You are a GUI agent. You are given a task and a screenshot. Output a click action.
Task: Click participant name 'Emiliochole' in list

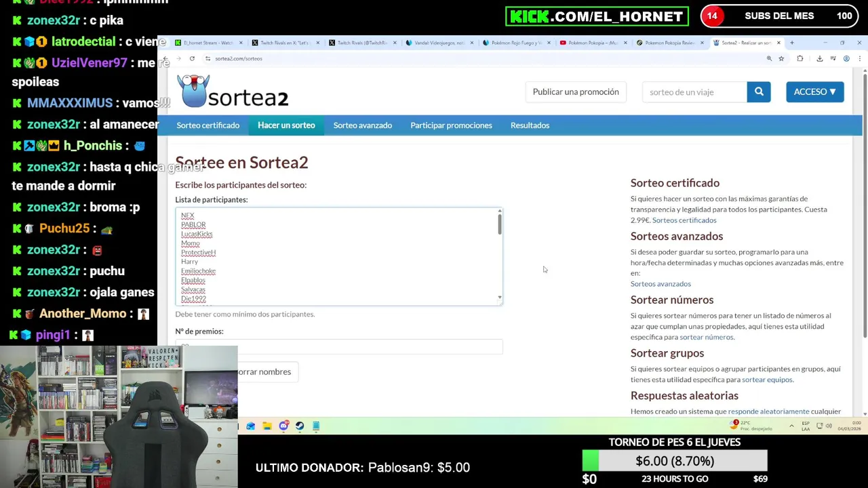(198, 271)
